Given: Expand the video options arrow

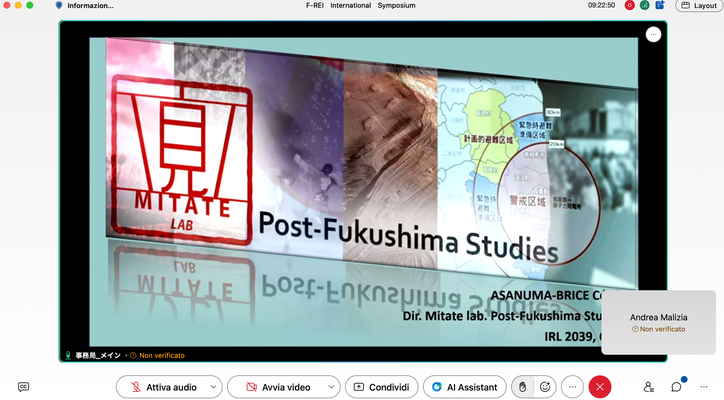Looking at the screenshot, I should pos(331,387).
